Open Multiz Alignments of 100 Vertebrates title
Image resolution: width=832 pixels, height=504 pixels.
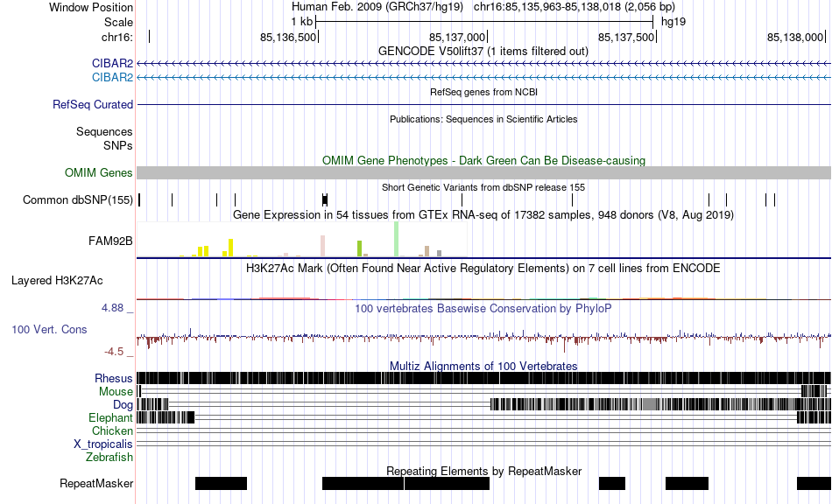483,367
